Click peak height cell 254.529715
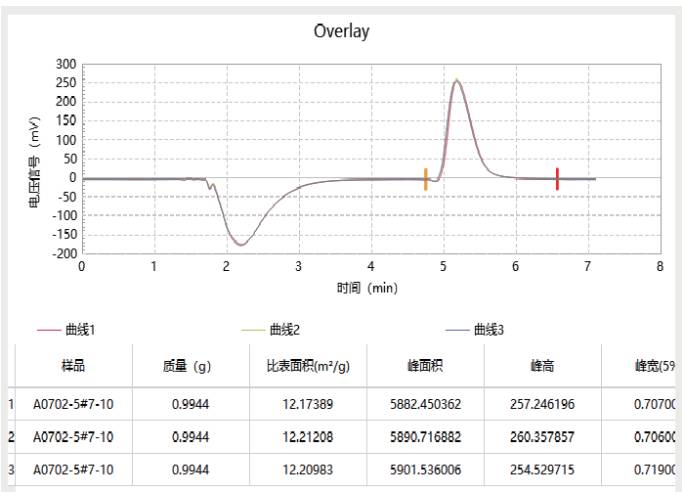Screen dimensions: 682x502 pos(543,470)
